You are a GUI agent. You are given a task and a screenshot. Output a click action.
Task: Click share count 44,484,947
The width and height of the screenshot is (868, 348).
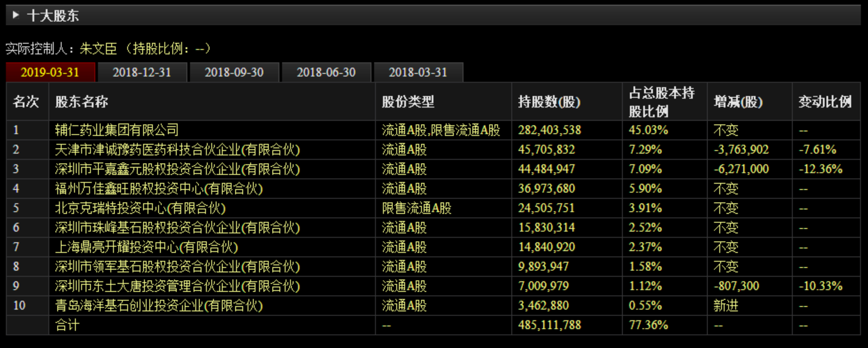coord(546,169)
